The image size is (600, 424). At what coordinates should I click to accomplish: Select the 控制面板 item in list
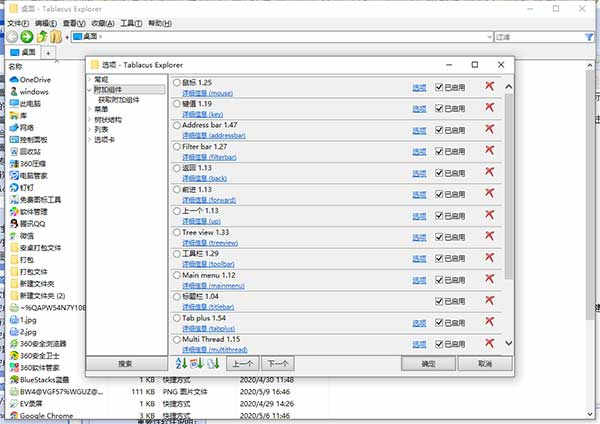click(x=28, y=140)
